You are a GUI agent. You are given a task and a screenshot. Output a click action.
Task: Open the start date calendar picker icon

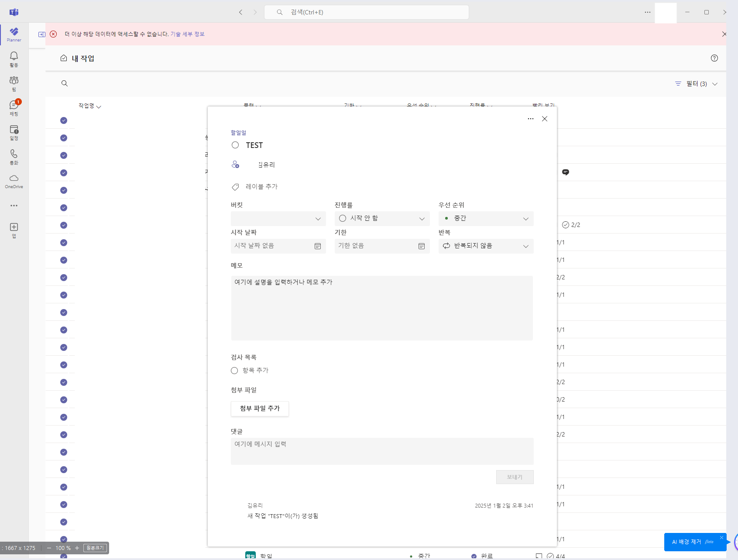(x=318, y=246)
